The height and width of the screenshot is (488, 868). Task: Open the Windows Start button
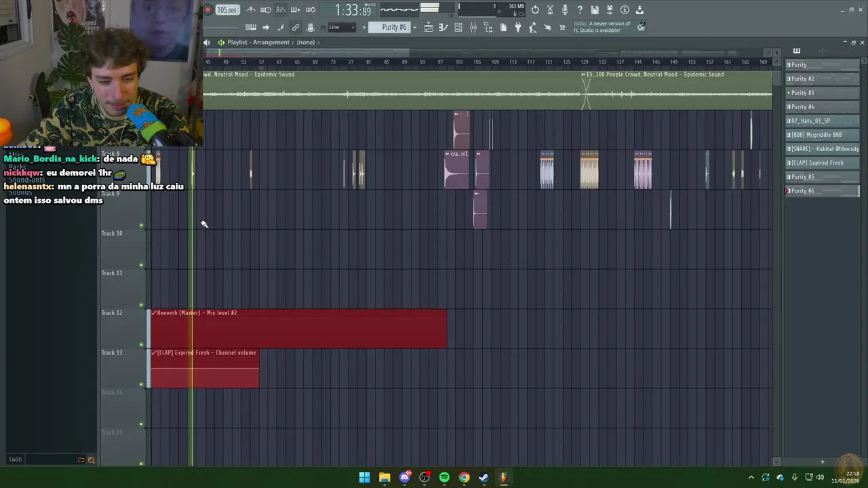(x=364, y=477)
